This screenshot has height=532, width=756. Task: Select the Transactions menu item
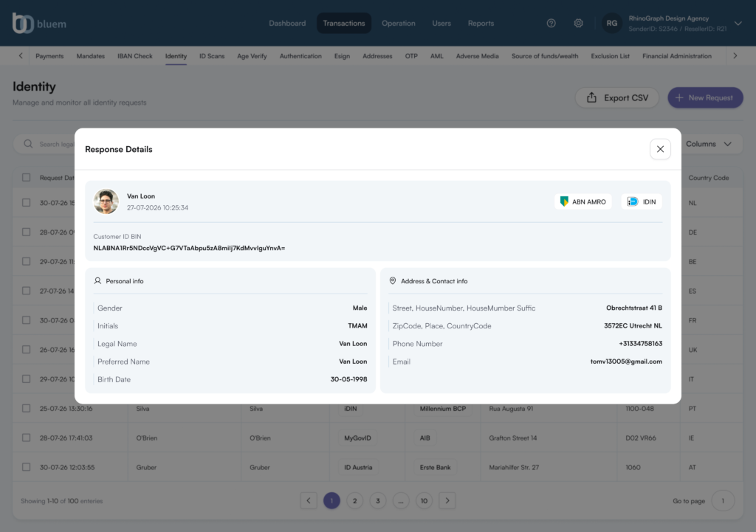coord(344,23)
